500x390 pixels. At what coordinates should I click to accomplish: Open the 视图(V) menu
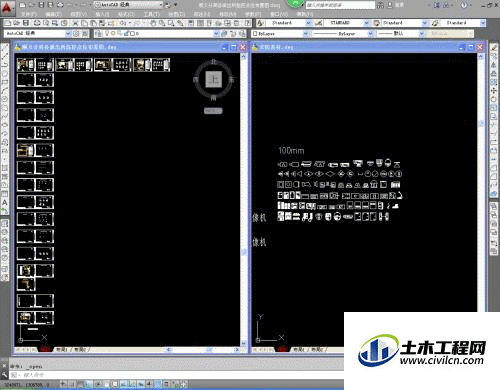[x=78, y=14]
